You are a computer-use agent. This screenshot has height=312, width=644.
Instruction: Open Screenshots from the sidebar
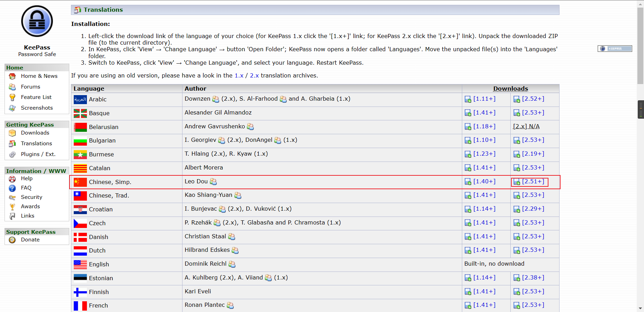(37, 108)
